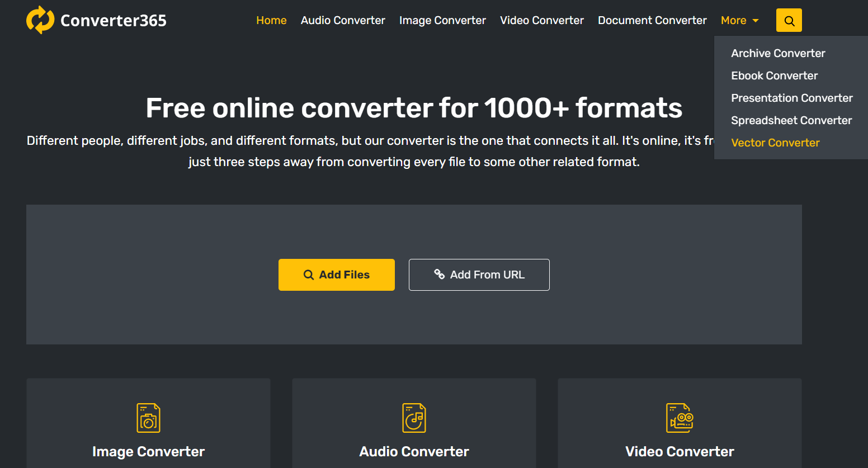
Task: Select Image Converter in the navigation bar
Action: (442, 20)
